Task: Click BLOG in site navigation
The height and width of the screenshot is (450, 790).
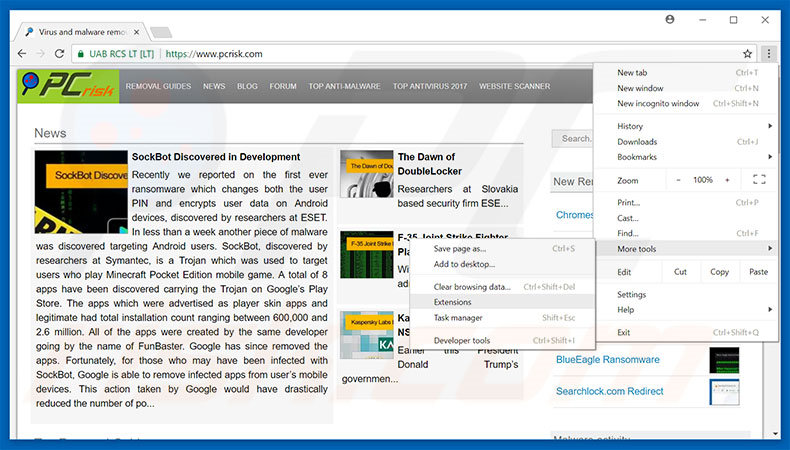Action: coord(247,86)
